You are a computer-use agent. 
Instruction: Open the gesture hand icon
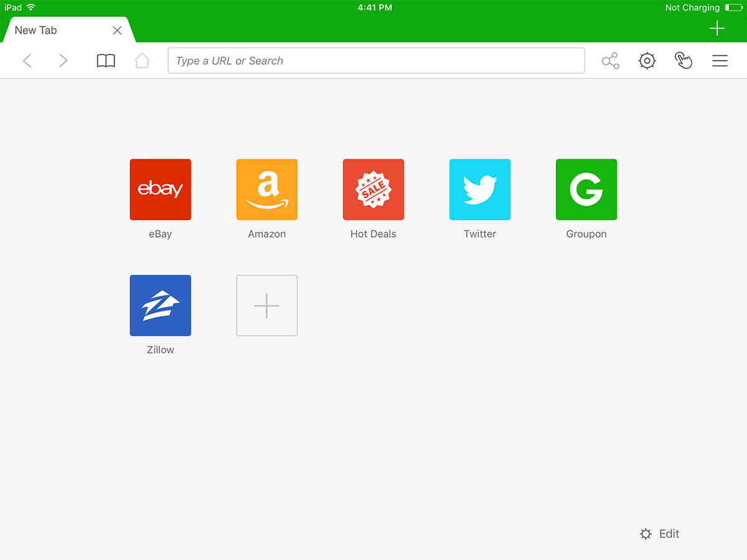684,60
